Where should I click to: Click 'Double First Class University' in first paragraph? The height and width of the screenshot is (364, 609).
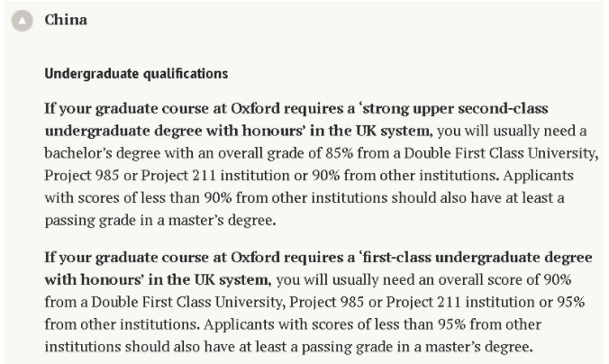coord(499,153)
